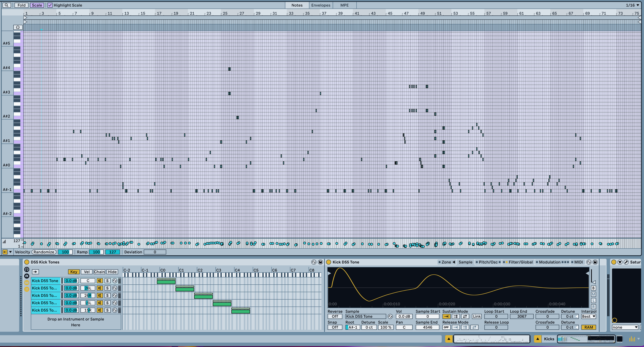Enable back-and-forth sustain loop mode

(465, 317)
